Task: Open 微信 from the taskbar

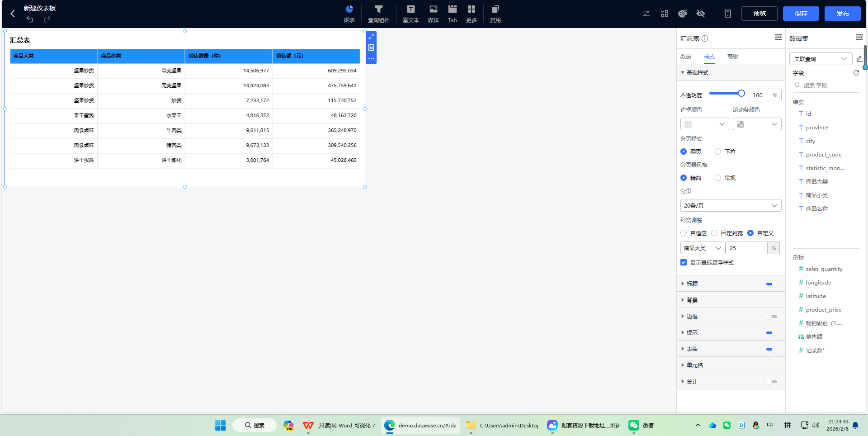Action: (x=641, y=425)
